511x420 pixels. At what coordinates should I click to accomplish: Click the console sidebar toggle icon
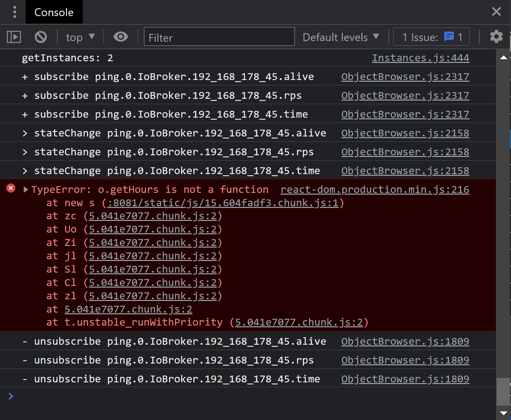point(14,37)
